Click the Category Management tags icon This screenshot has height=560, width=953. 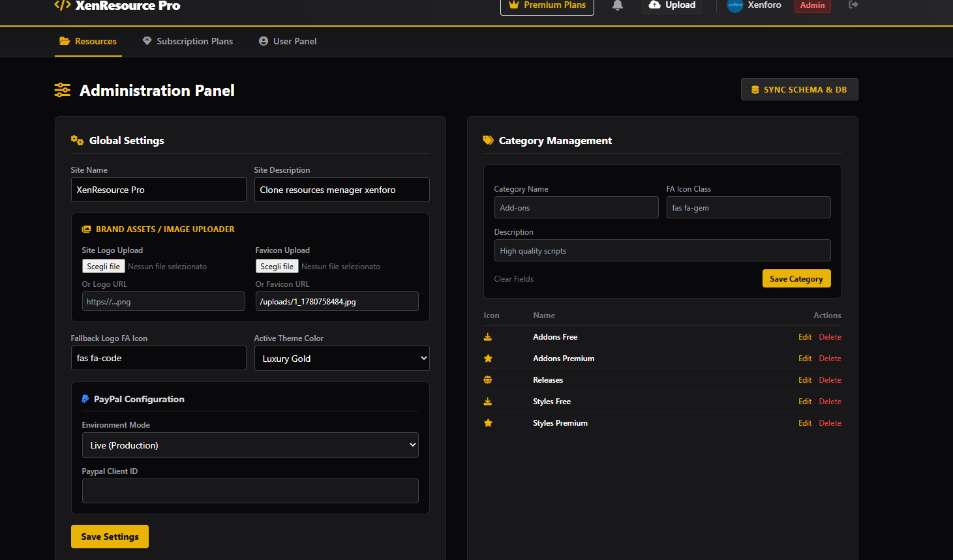488,140
